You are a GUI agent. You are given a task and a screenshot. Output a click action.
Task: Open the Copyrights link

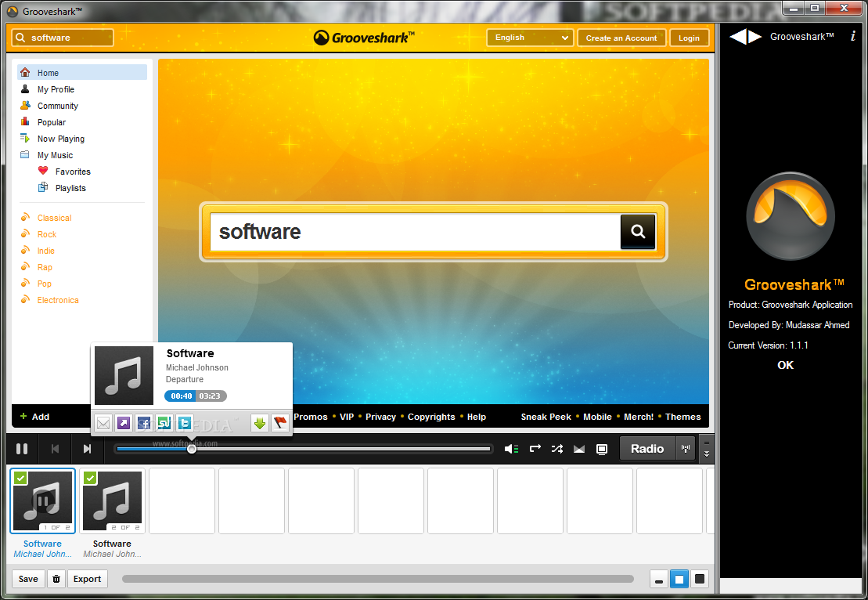pyautogui.click(x=431, y=417)
